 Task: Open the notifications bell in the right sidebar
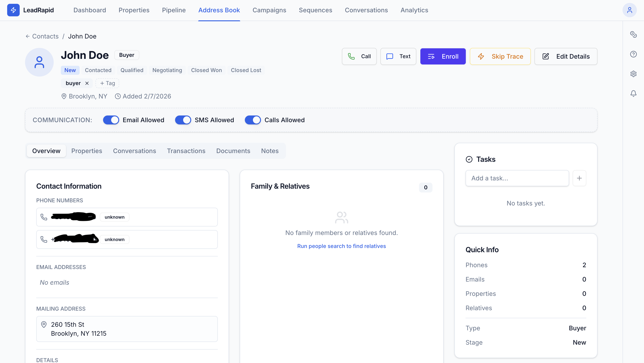pos(634,93)
